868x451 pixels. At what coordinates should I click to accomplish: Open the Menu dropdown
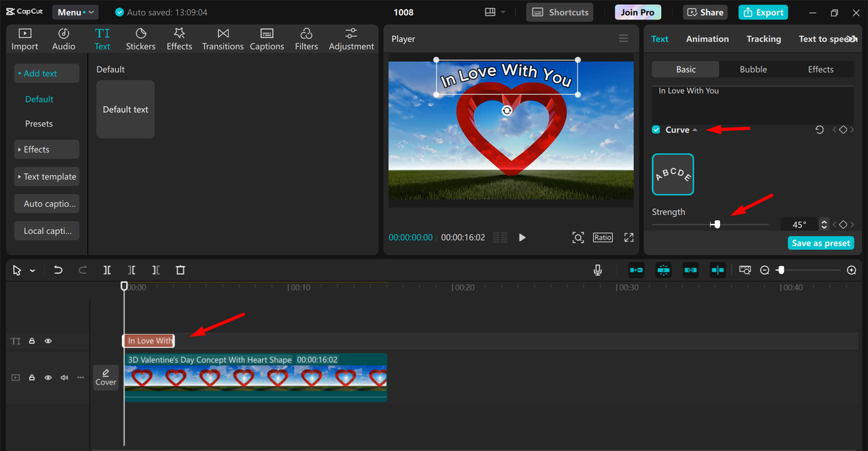pyautogui.click(x=75, y=12)
